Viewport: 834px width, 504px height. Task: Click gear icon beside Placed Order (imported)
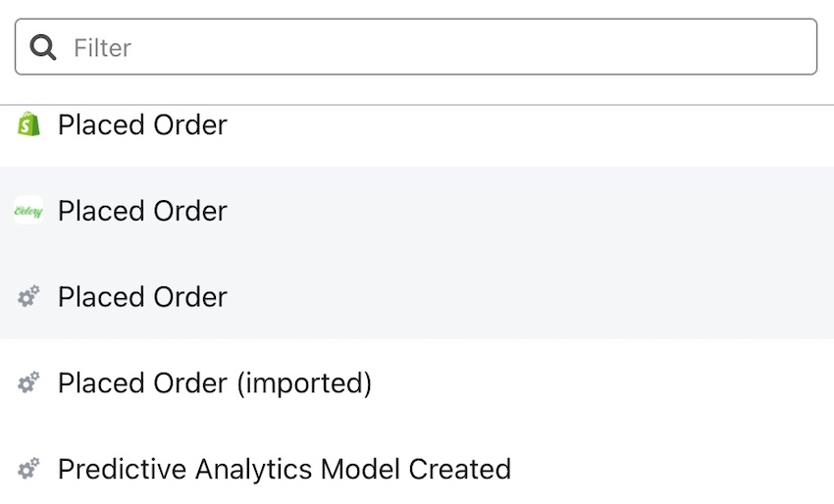click(x=28, y=383)
